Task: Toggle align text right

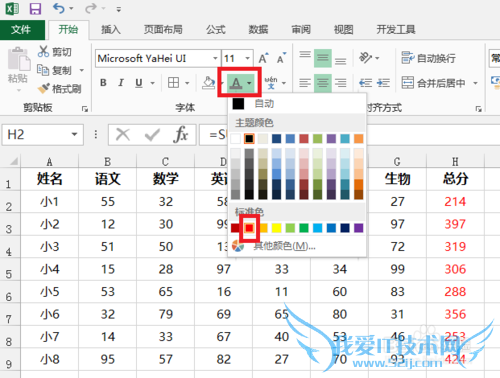Action: pos(340,82)
